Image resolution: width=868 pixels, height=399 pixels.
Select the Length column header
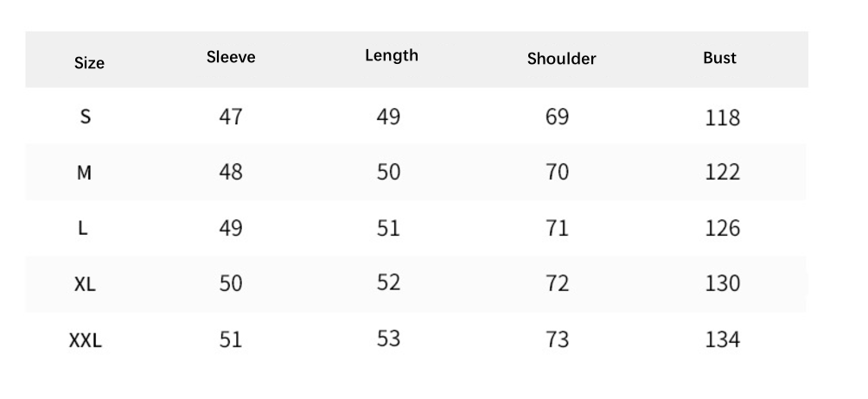pyautogui.click(x=391, y=56)
